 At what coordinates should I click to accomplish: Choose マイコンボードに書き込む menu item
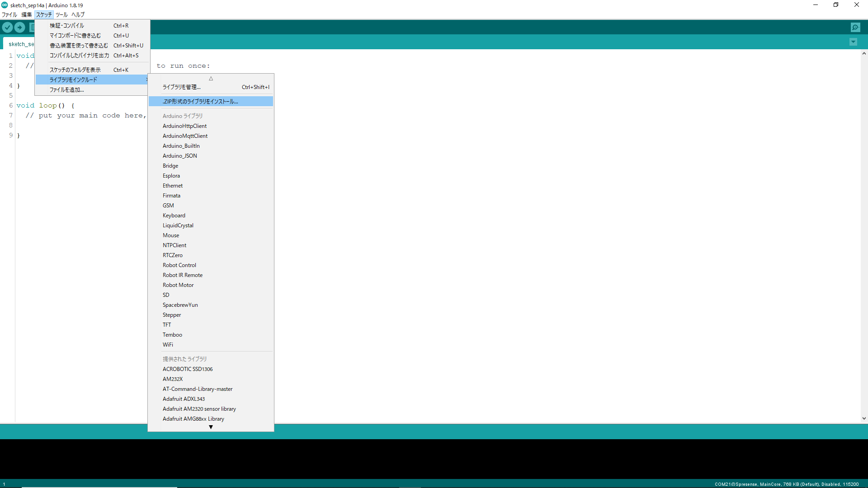pyautogui.click(x=75, y=36)
